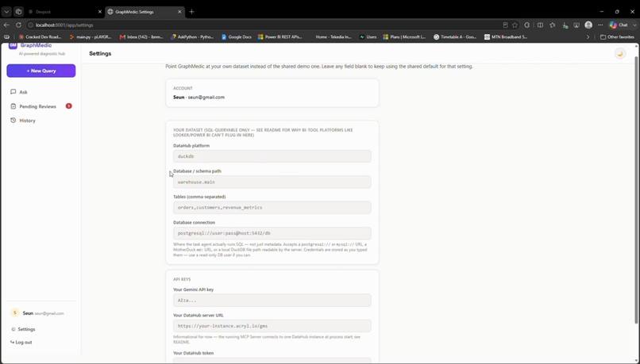640x364 pixels.
Task: Go back with the browser back arrow
Action: click(x=6, y=25)
